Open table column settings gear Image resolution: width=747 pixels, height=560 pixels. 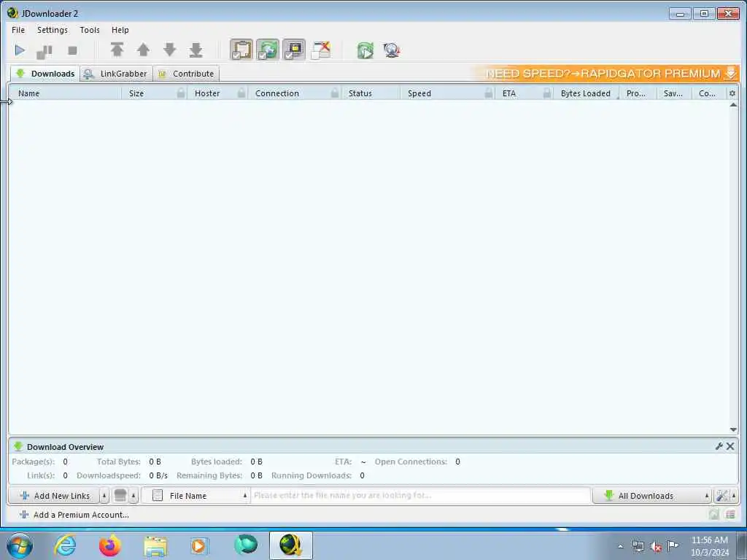(x=732, y=93)
